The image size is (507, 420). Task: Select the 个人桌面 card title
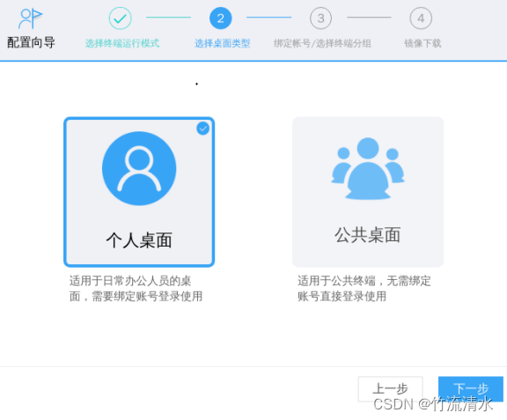(x=139, y=240)
